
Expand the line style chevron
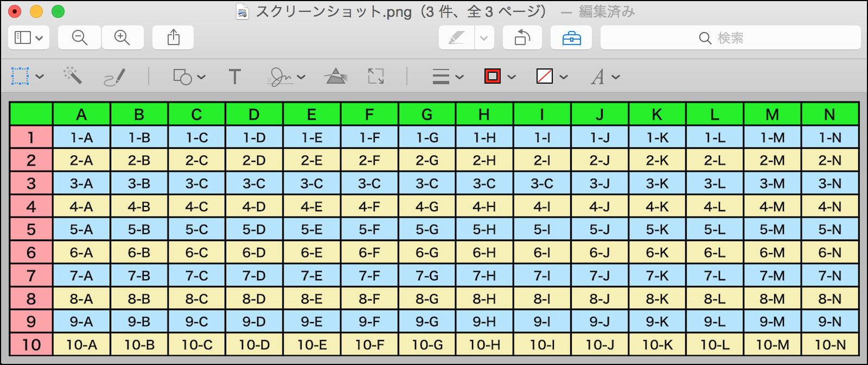[459, 77]
